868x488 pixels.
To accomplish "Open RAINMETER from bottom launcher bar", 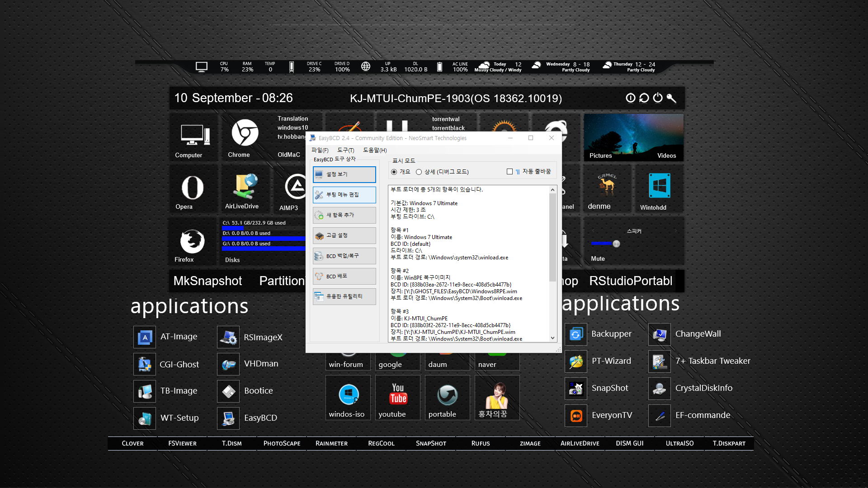I will [331, 443].
